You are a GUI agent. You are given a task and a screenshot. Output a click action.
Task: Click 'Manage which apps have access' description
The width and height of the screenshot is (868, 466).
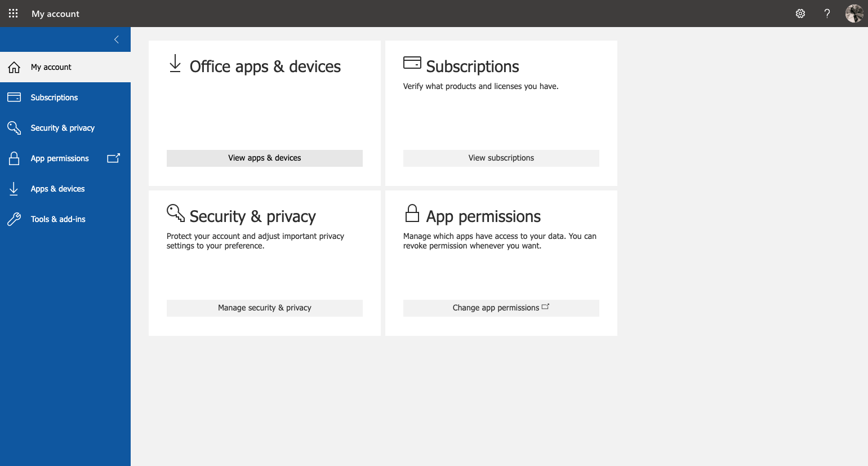pyautogui.click(x=500, y=241)
